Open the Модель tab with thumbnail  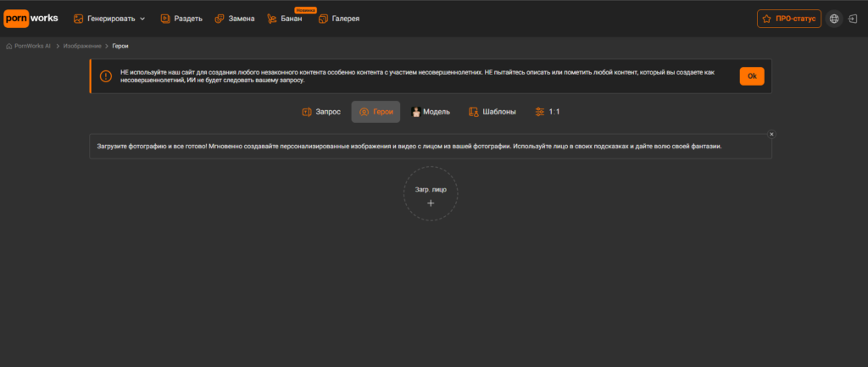[x=431, y=112]
